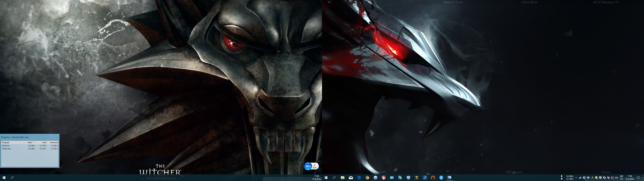The width and height of the screenshot is (644, 181).
Task: Open the network connection tray icon
Action: click(612, 178)
